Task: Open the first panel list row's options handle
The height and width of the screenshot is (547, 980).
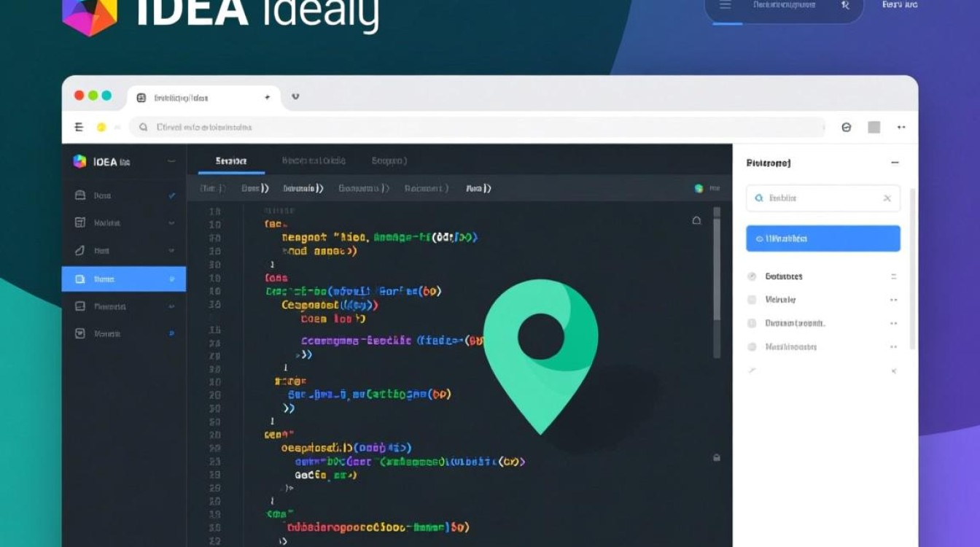Action: (893, 276)
